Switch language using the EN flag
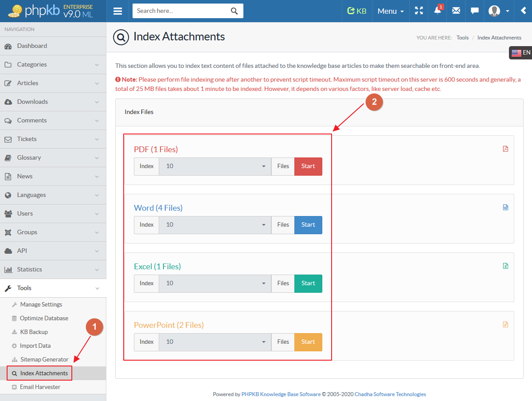 [520, 53]
